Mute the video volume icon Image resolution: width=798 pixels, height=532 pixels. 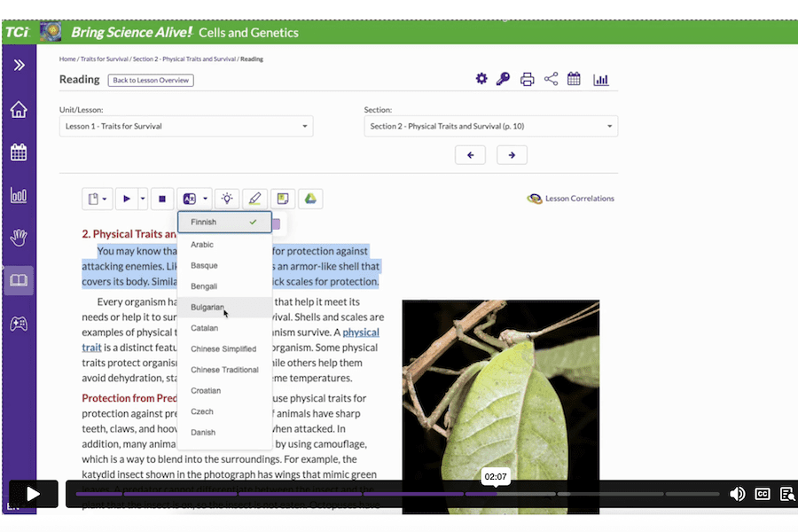coord(737,494)
